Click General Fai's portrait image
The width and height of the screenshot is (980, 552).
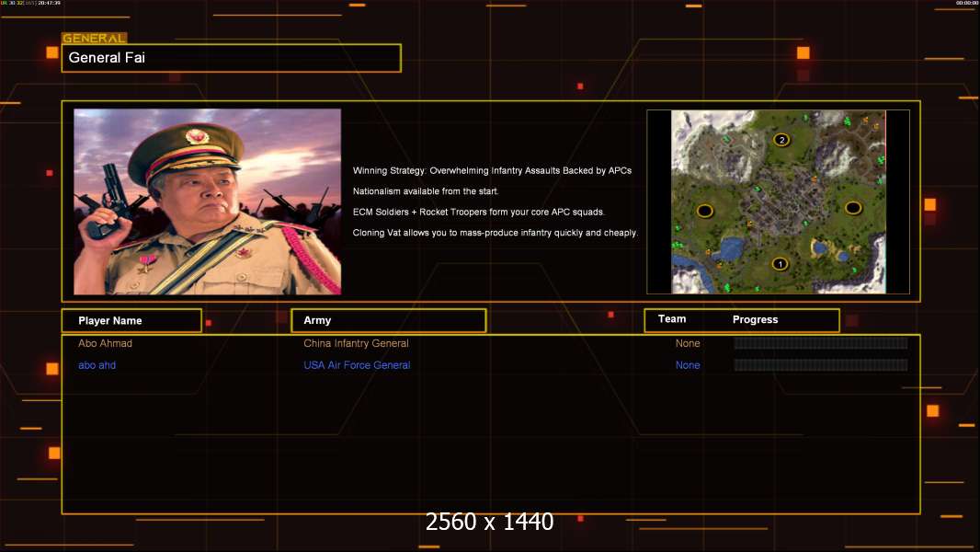tap(208, 201)
